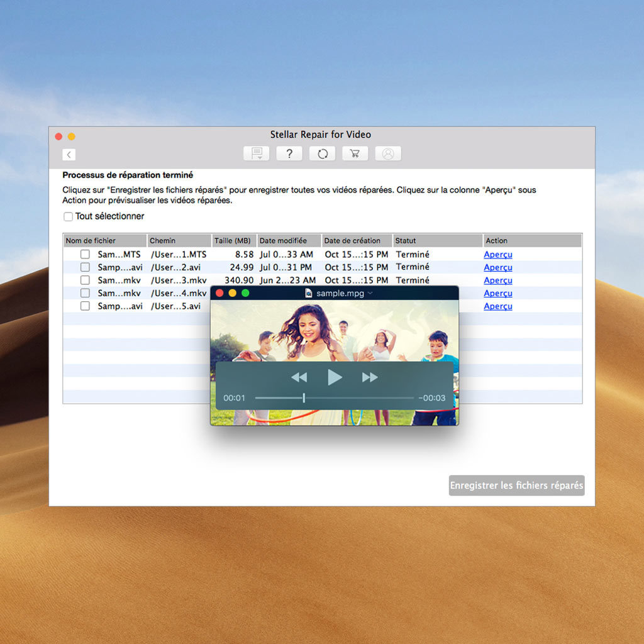Minimize the sample.mpg preview window

[x=233, y=293]
